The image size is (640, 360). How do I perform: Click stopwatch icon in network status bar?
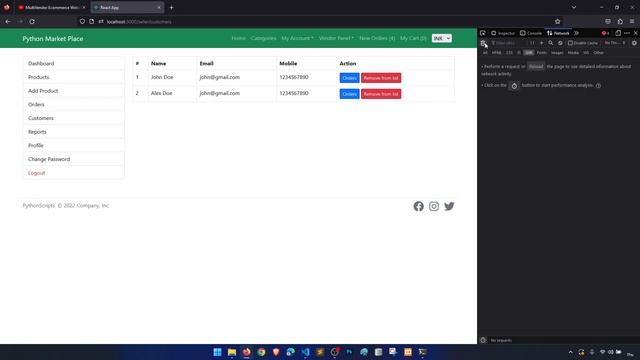coord(483,340)
